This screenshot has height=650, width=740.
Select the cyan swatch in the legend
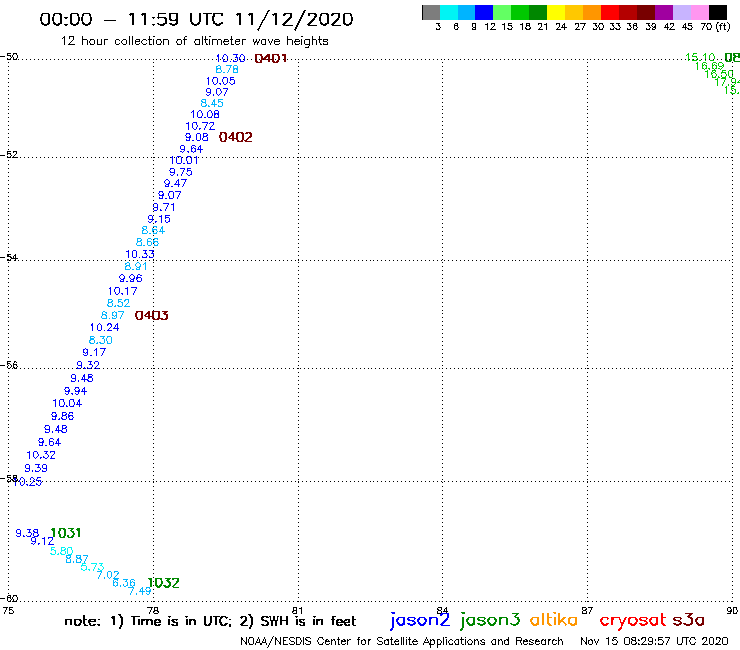coord(449,12)
